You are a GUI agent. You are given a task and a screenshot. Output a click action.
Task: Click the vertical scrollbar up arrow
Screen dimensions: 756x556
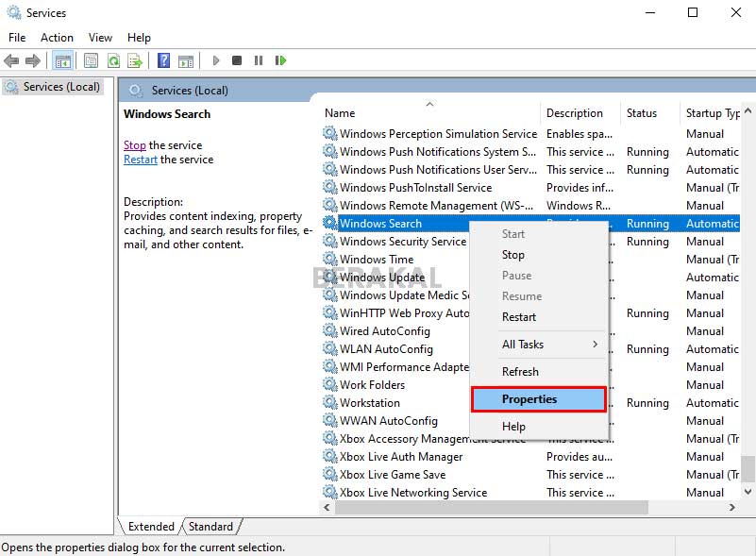click(x=748, y=110)
